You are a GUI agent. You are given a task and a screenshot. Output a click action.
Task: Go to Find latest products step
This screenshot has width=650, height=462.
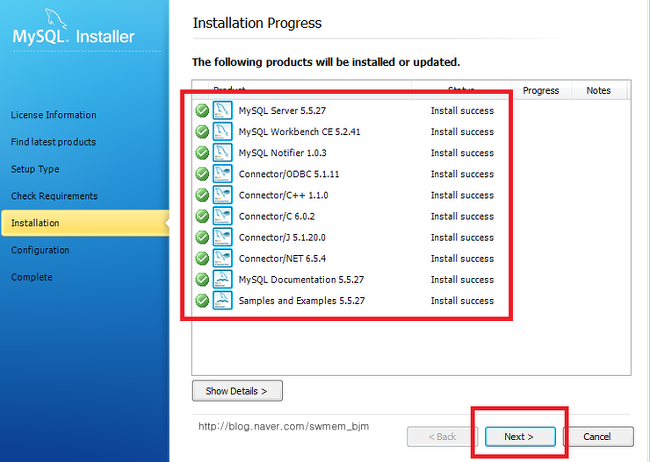pyautogui.click(x=53, y=142)
